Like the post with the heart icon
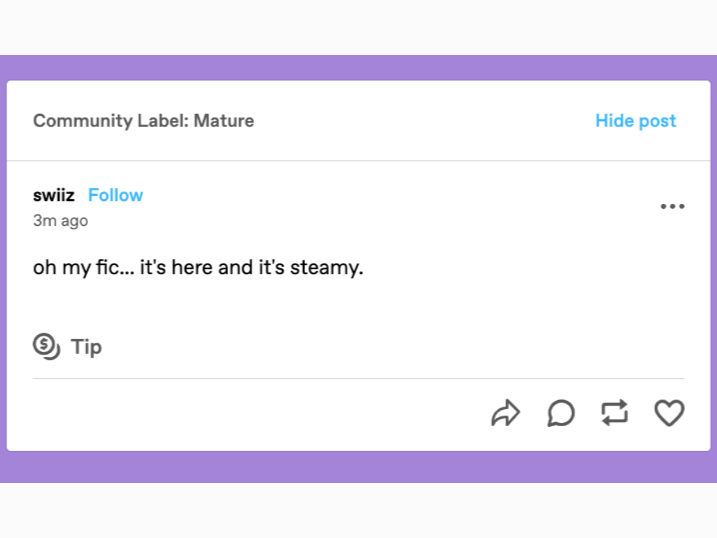The width and height of the screenshot is (717, 538). point(669,413)
